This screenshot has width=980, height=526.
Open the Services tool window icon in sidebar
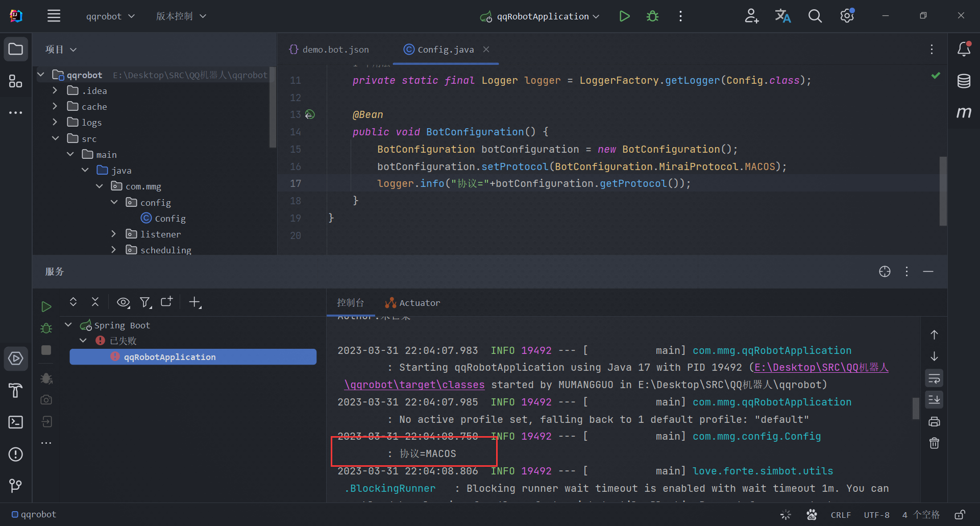(16, 358)
